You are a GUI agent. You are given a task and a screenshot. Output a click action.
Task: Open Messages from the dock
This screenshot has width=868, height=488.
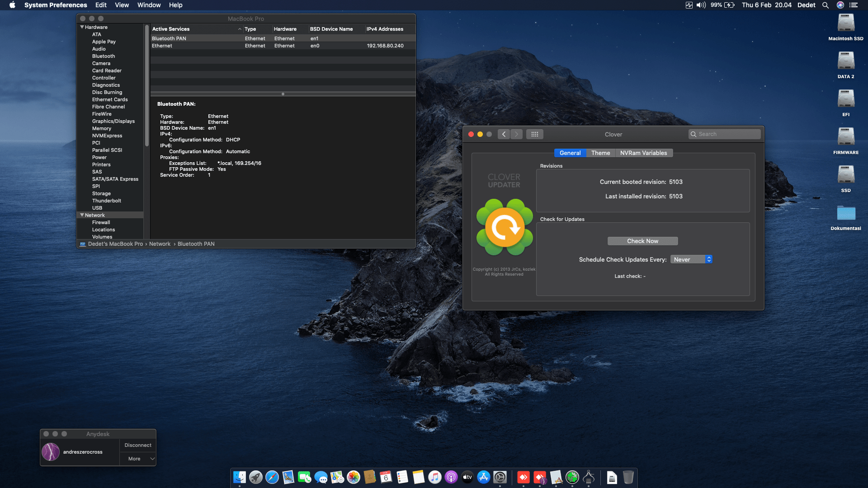pos(321,477)
